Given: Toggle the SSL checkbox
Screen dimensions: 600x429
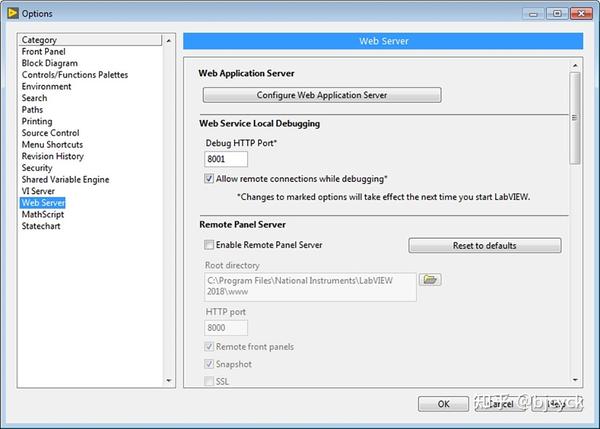Looking at the screenshot, I should click(x=209, y=381).
